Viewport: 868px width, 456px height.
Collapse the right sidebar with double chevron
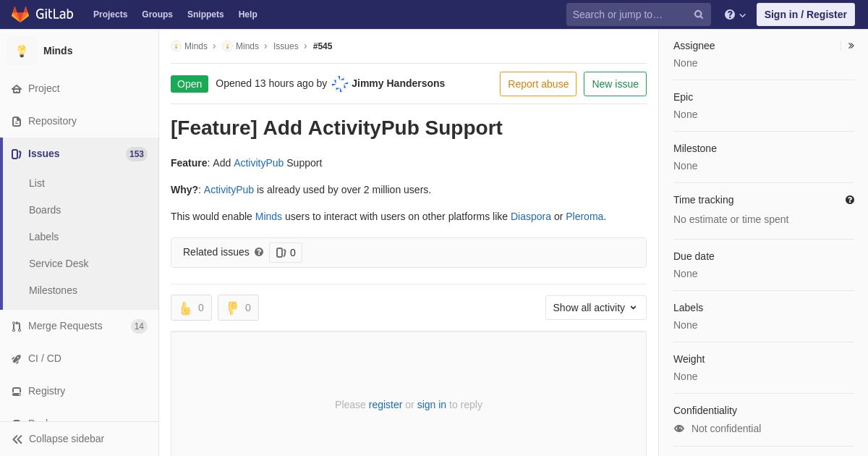coord(851,46)
